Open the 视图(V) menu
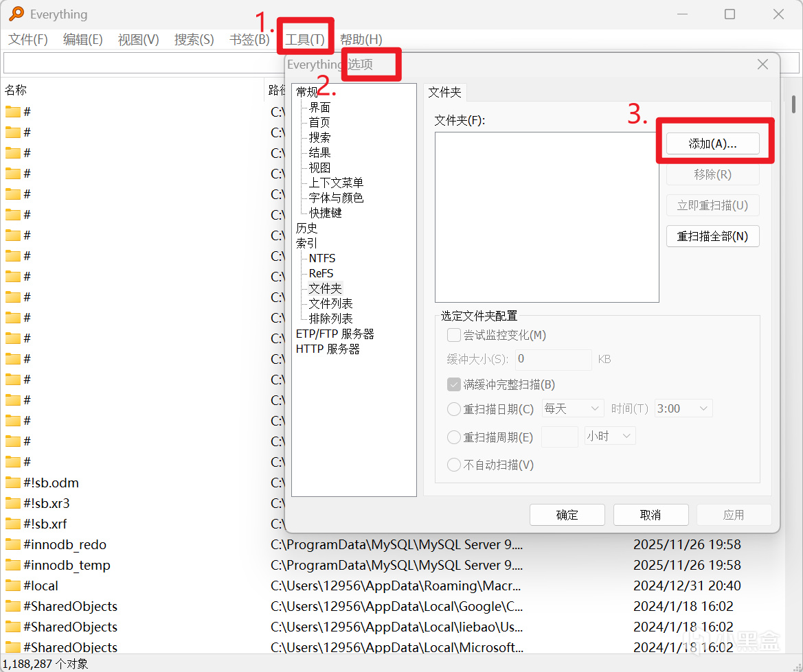The image size is (803, 672). point(138,39)
